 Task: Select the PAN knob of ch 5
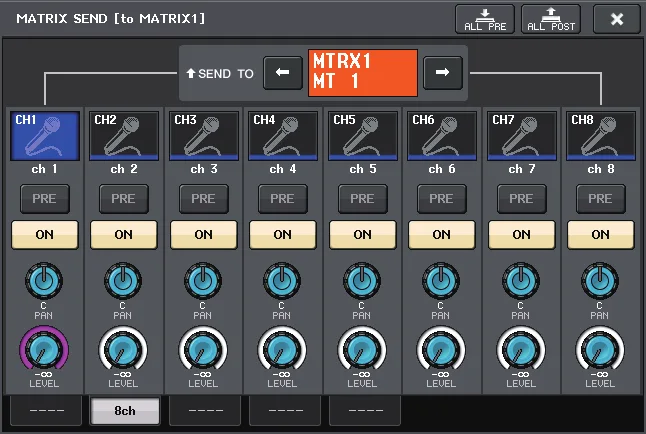[x=362, y=281]
